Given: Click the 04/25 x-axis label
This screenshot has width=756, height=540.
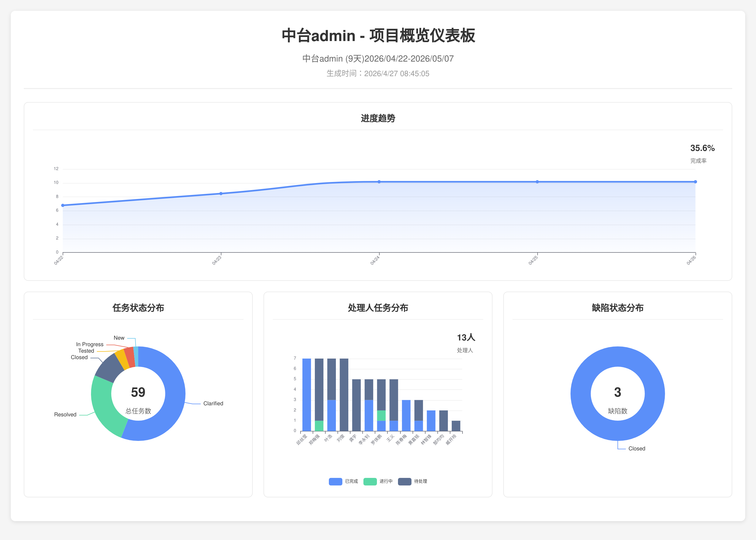Looking at the screenshot, I should click(x=533, y=260).
